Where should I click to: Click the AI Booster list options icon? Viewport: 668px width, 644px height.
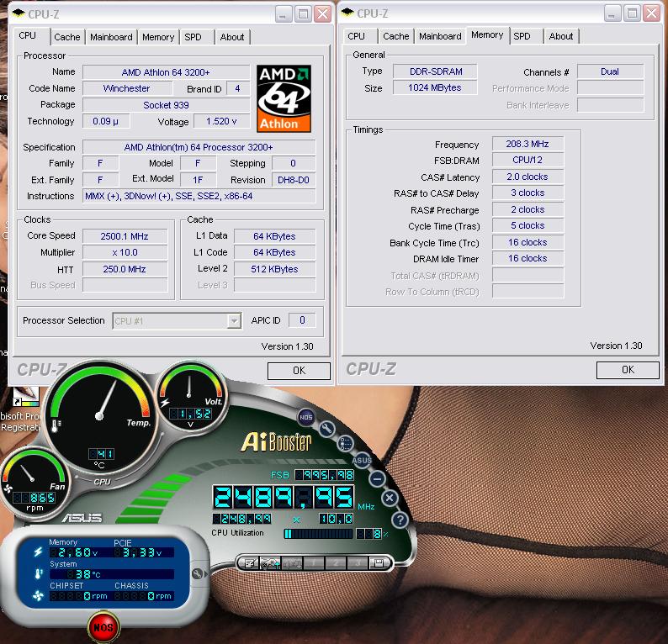point(345,444)
